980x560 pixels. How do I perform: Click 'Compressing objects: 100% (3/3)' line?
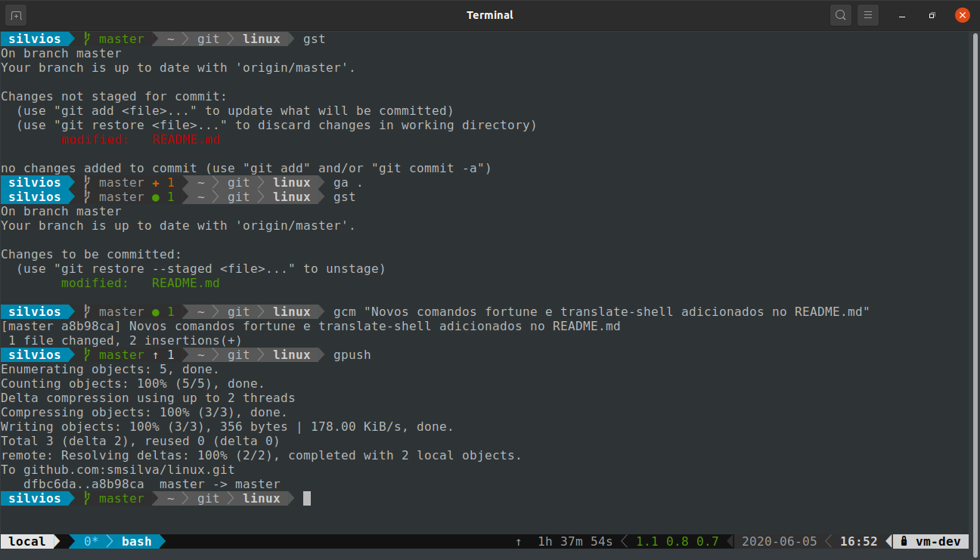click(144, 413)
